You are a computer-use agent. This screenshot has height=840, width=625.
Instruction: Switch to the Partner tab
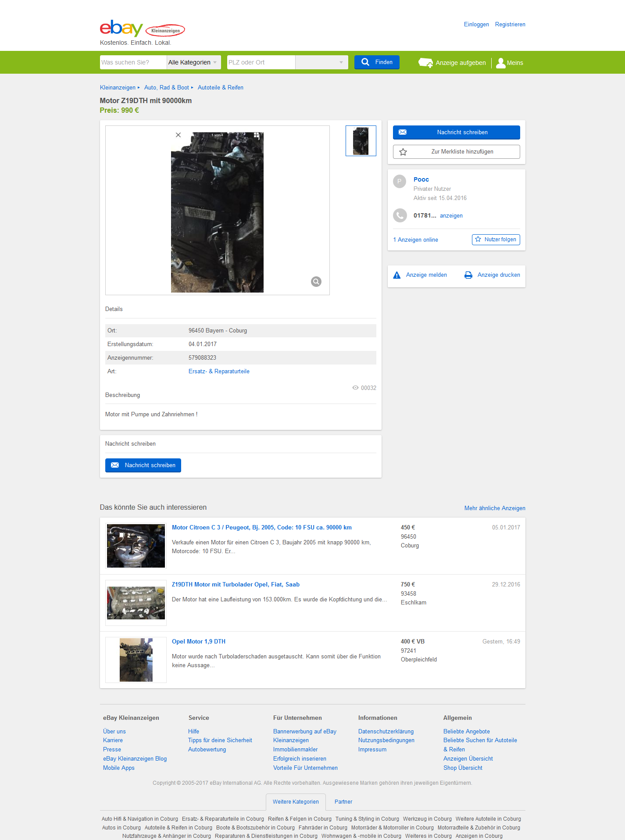(x=343, y=802)
